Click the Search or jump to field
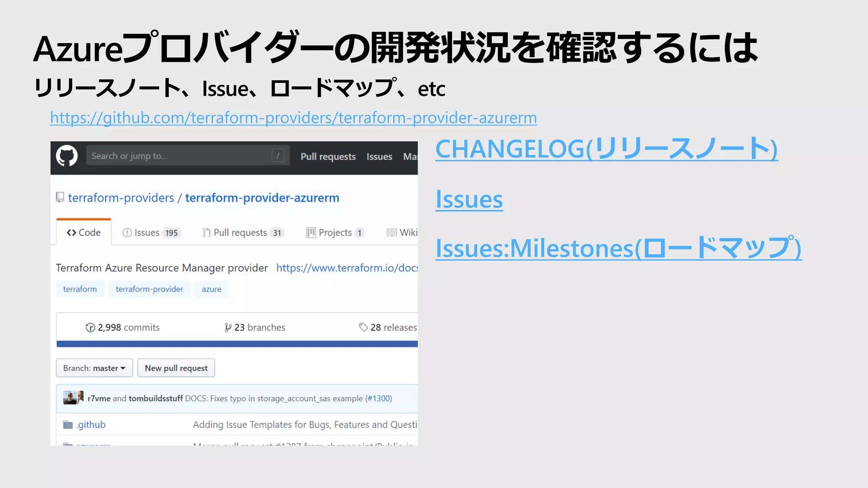This screenshot has height=488, width=868. tap(188, 155)
